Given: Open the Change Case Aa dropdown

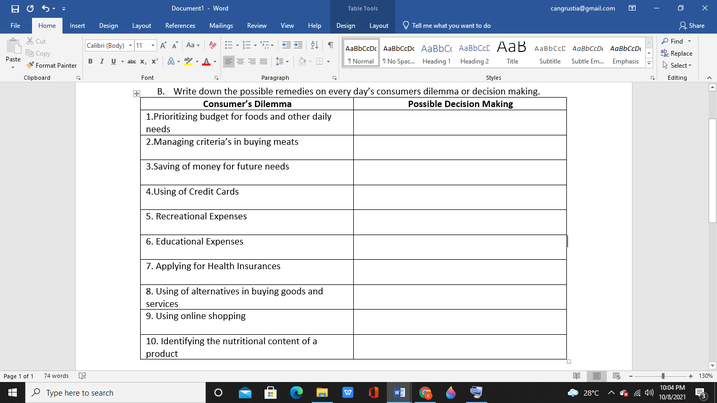Looking at the screenshot, I should (193, 45).
